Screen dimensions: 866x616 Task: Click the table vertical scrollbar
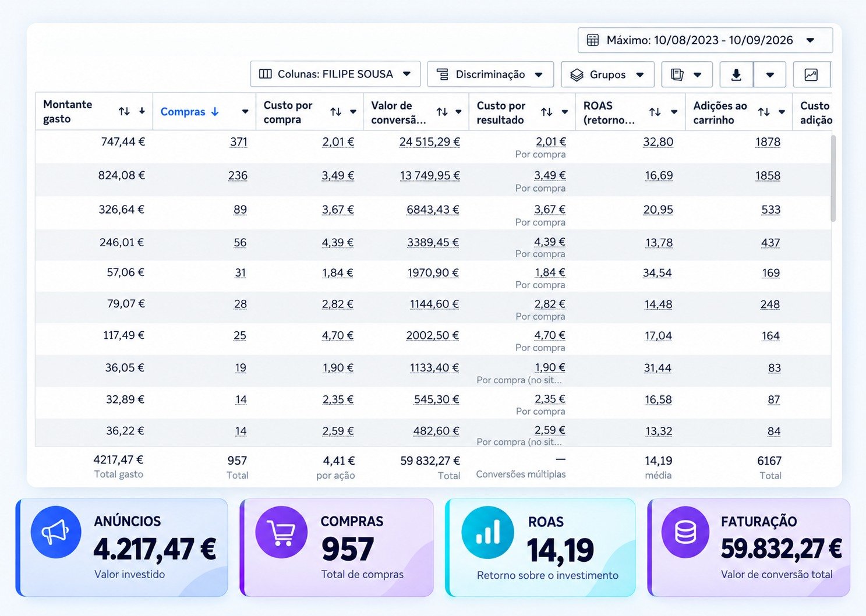[833, 178]
